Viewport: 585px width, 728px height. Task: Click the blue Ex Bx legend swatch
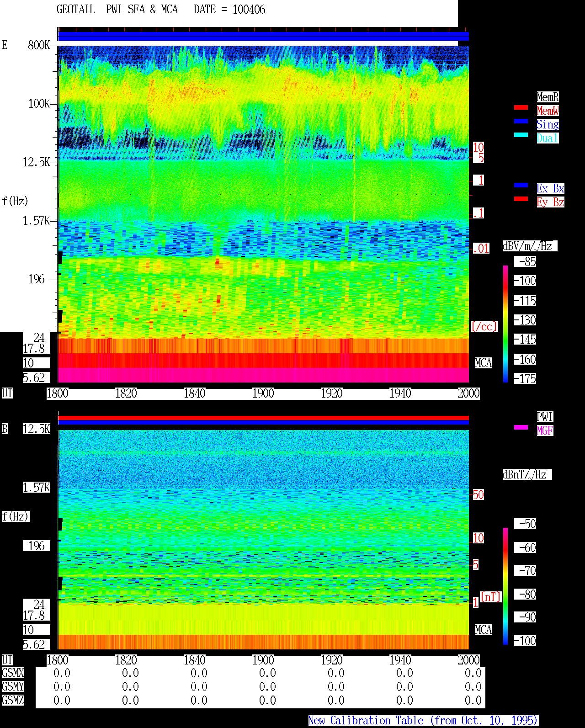521,185
